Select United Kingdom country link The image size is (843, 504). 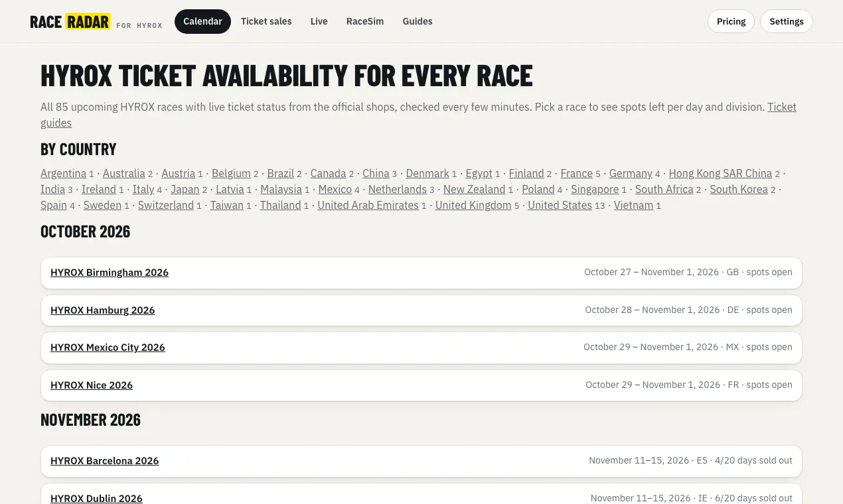473,205
